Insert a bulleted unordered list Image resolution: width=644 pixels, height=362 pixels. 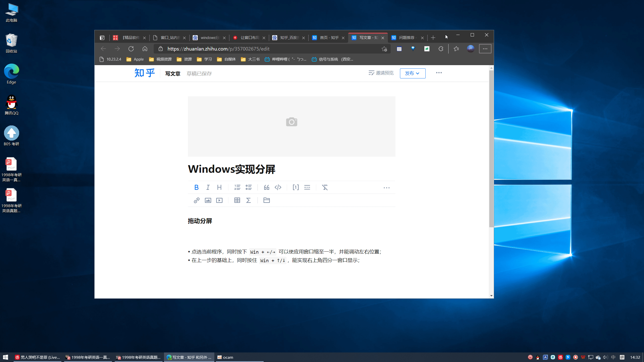point(249,187)
